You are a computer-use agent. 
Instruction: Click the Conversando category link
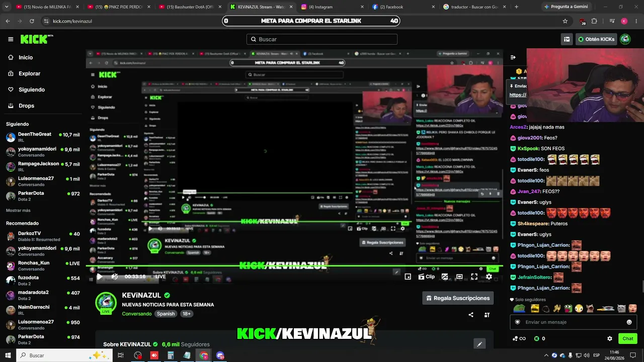click(x=136, y=314)
